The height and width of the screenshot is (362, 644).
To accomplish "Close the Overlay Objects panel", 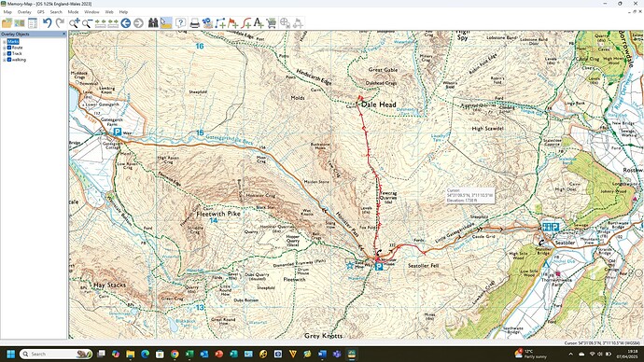I will [x=63, y=35].
